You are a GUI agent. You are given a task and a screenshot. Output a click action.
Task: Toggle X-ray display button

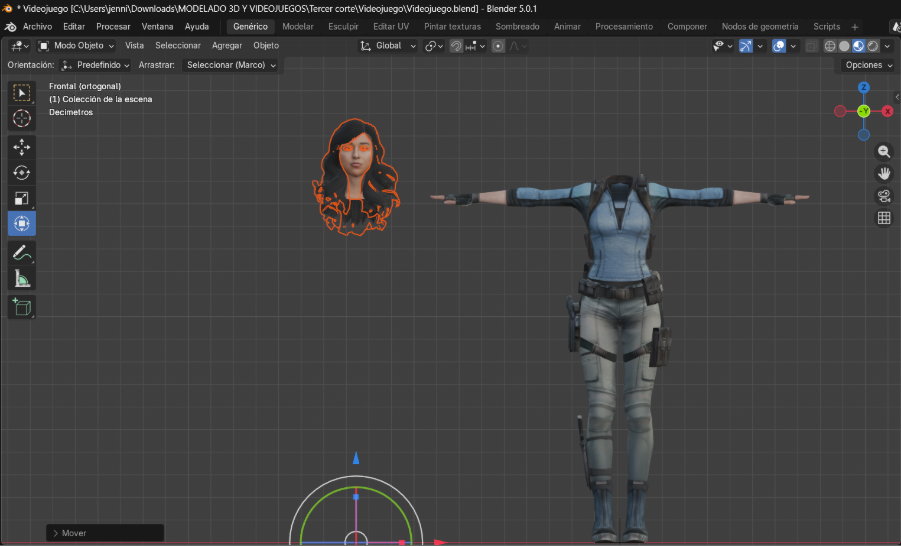811,46
